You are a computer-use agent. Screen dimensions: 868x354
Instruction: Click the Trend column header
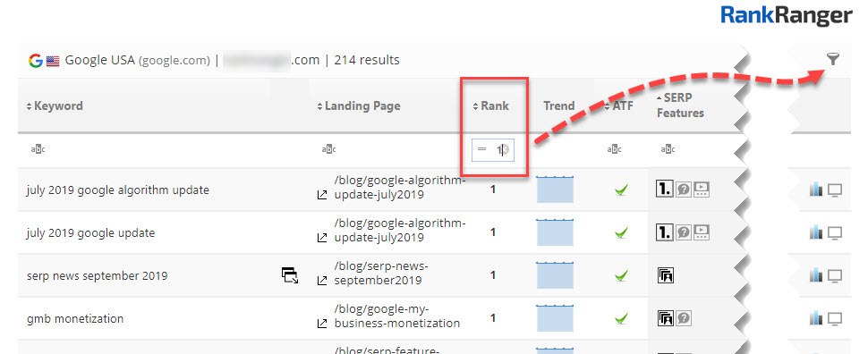[558, 105]
